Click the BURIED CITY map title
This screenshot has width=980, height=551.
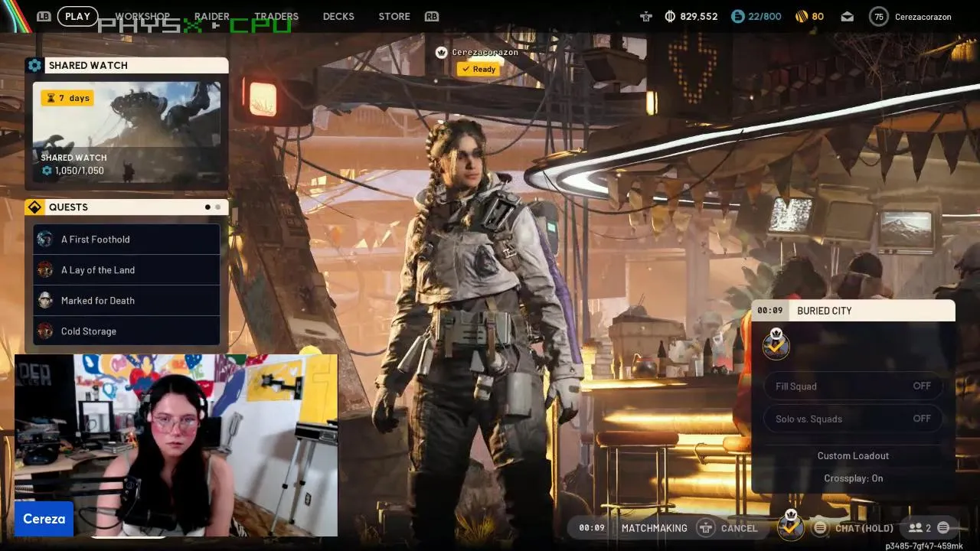click(x=825, y=311)
